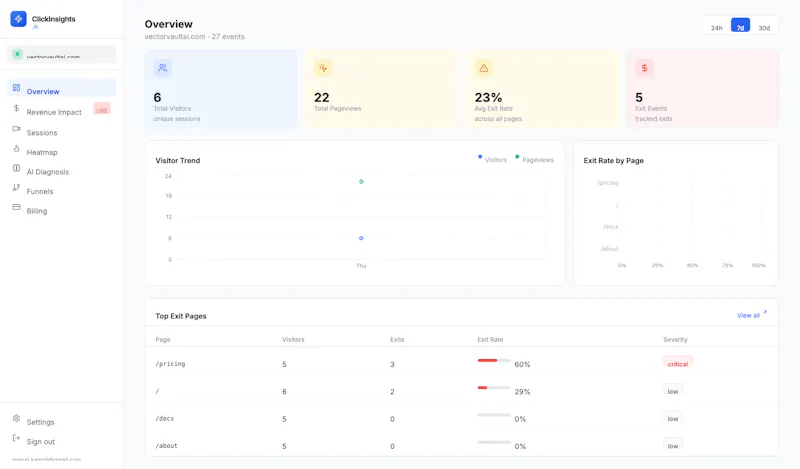The image size is (800, 469).
Task: Open the Heatmap page
Action: (x=42, y=152)
